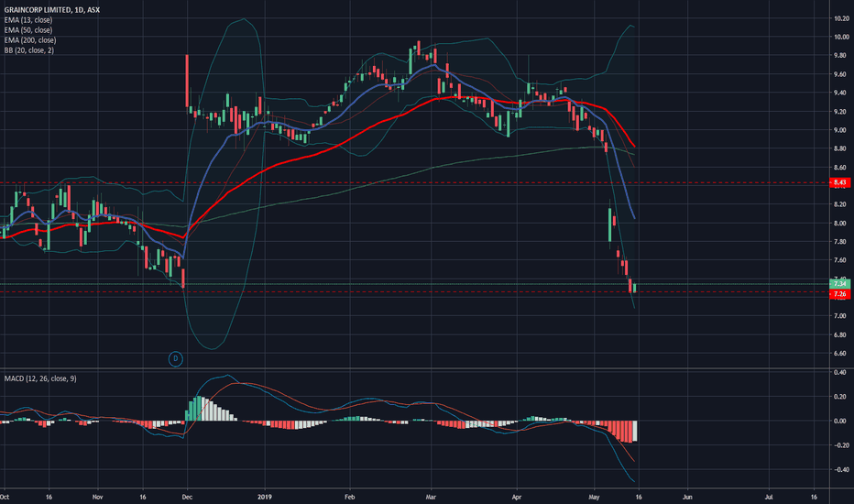Screen dimensions: 854x504
Task: Click the Apr label on time axis
Action: 516,497
